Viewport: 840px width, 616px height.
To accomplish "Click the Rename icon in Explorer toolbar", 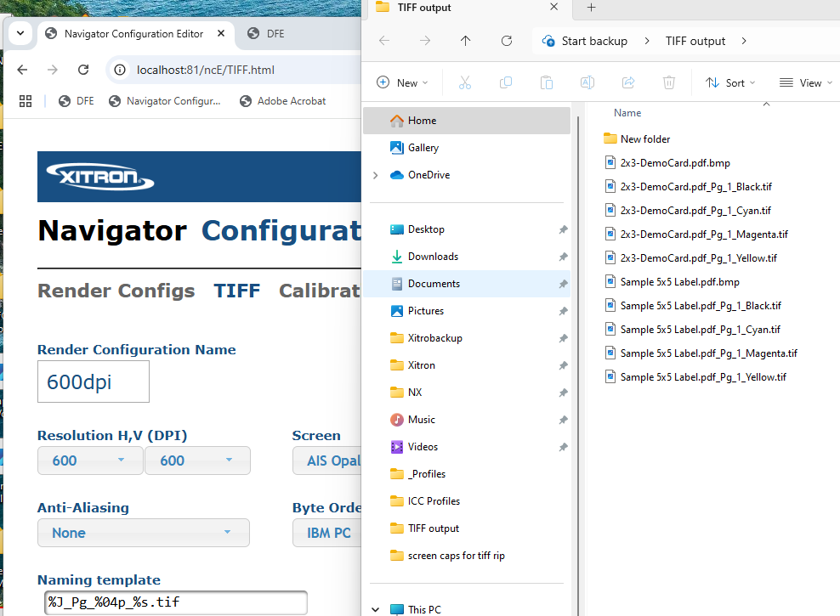I will (x=587, y=82).
